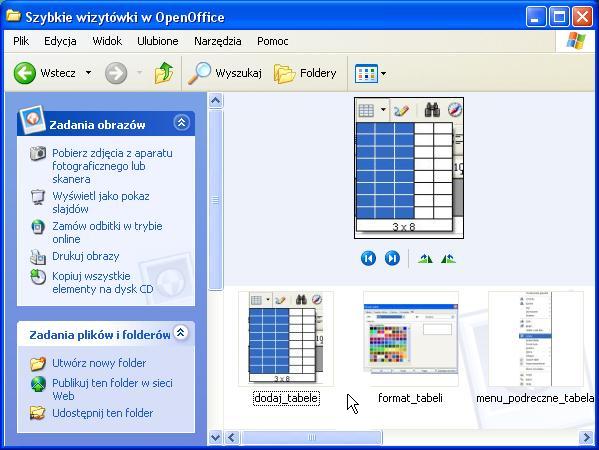The image size is (599, 450).
Task: Close the Szybkie wizytówki window
Action: 583,17
